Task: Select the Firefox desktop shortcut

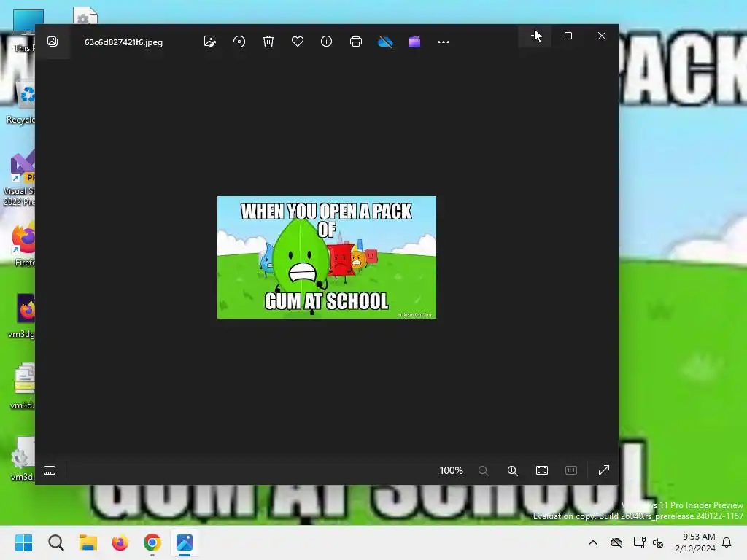Action: pyautogui.click(x=23, y=244)
